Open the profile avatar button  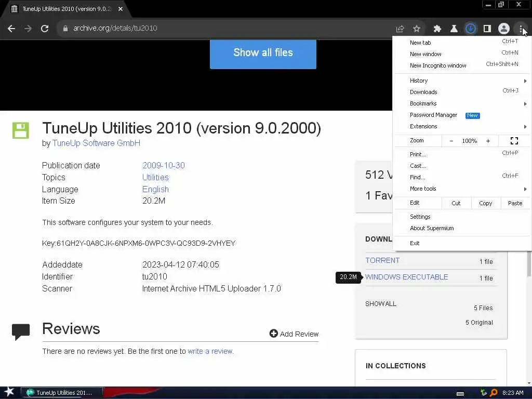504,29
